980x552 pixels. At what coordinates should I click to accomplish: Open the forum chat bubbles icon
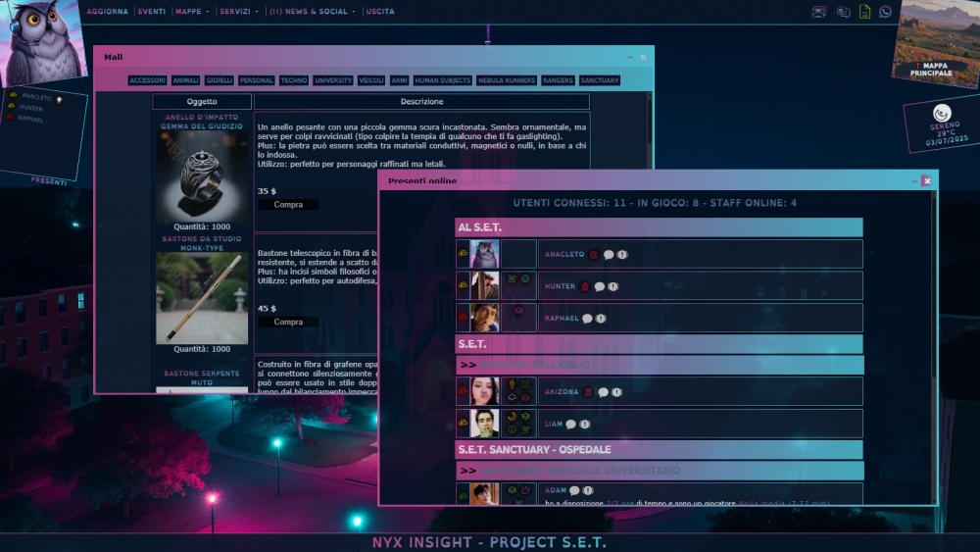[x=843, y=12]
